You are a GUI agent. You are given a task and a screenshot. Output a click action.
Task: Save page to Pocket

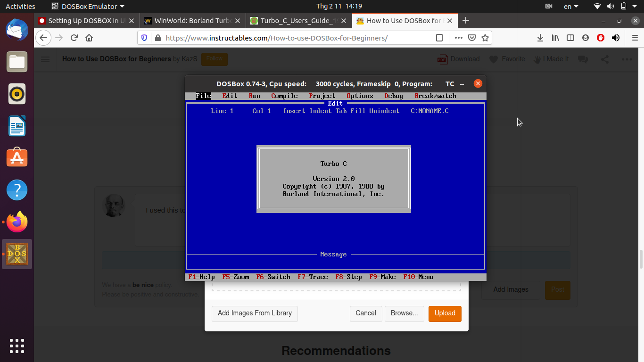click(471, 38)
